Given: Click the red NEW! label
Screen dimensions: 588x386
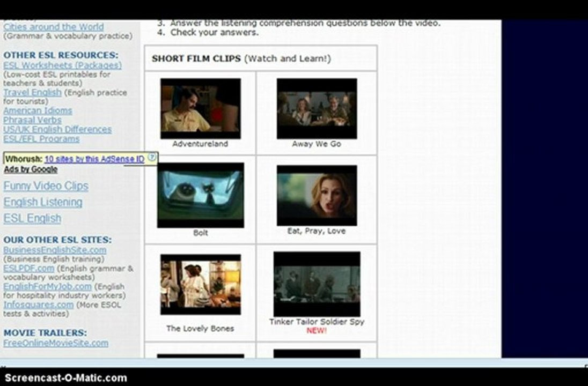Looking at the screenshot, I should (317, 331).
